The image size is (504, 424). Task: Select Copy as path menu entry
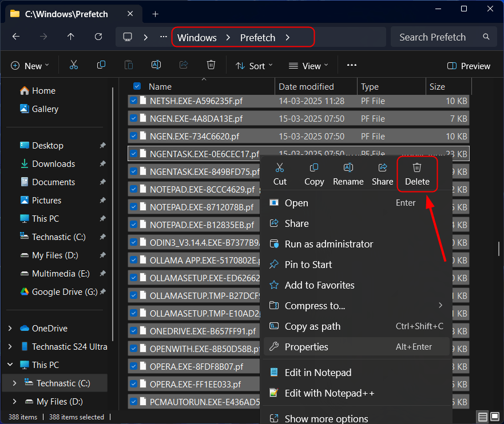[312, 326]
